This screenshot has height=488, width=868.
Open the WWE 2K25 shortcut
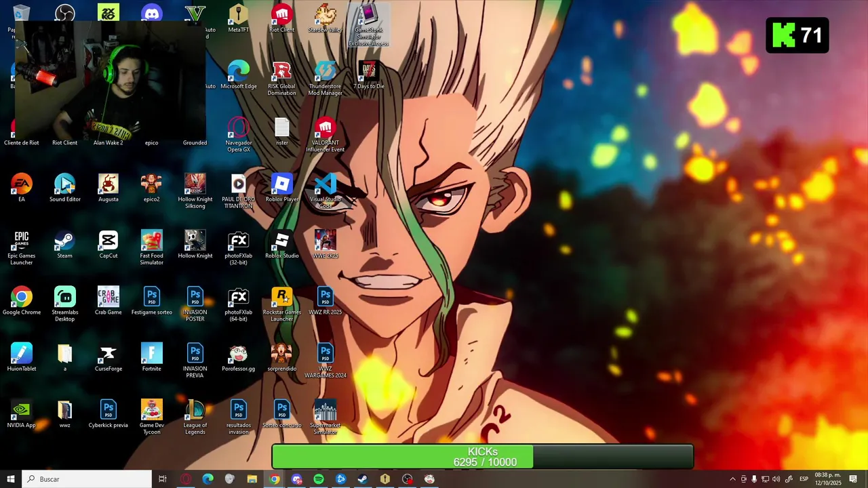pos(325,245)
